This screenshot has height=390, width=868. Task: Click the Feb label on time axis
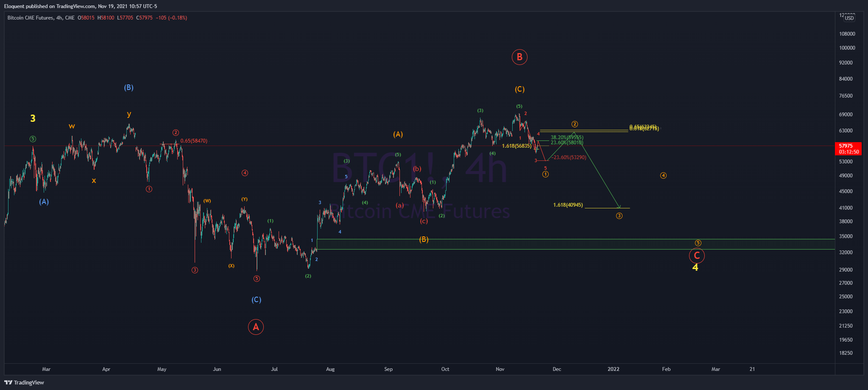(x=666, y=369)
